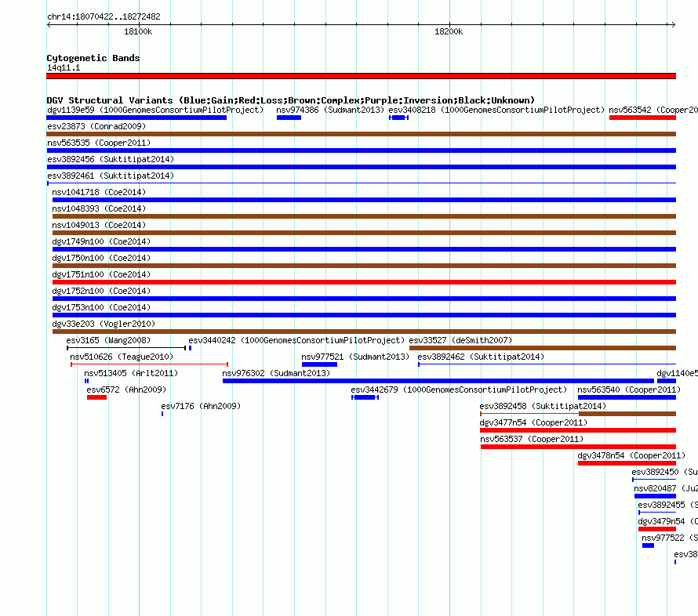Click the ruler's left arrow end
This screenshot has width=698, height=616.
pos(49,24)
